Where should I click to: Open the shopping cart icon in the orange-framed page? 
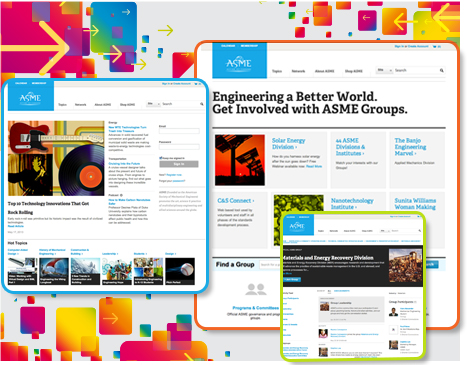pyautogui.click(x=435, y=46)
